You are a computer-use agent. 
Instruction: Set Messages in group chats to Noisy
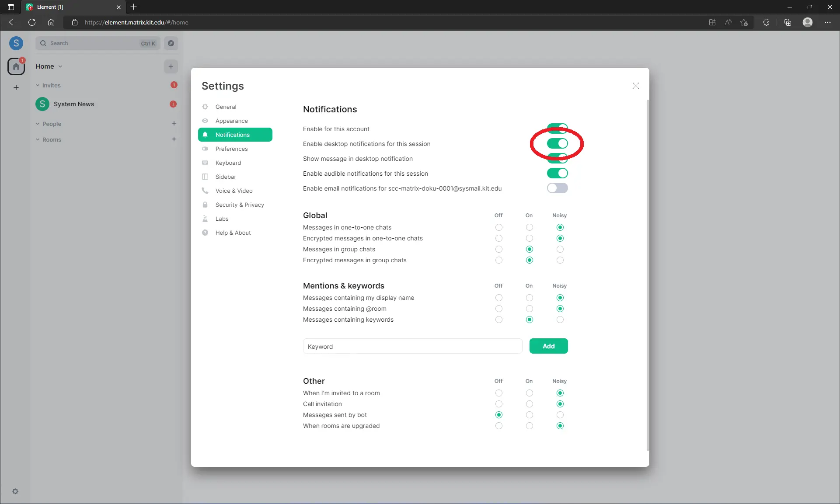(560, 249)
